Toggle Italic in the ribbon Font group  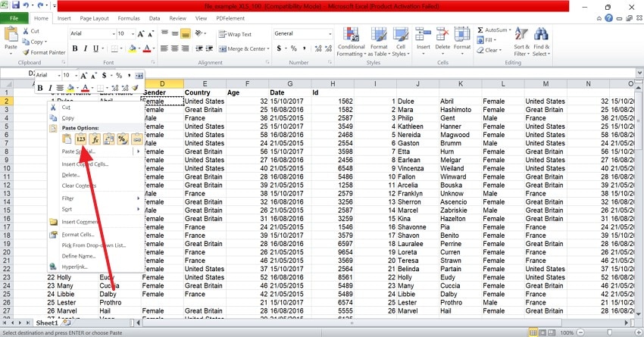(x=85, y=48)
